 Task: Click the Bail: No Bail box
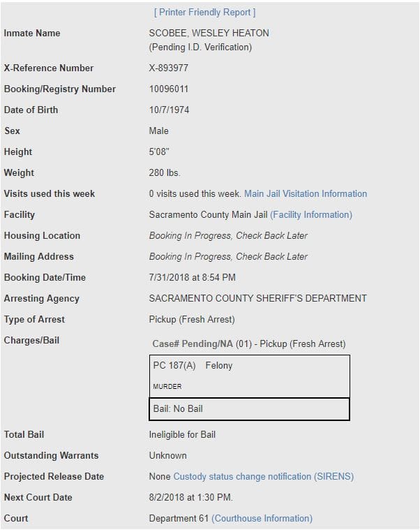coord(250,409)
